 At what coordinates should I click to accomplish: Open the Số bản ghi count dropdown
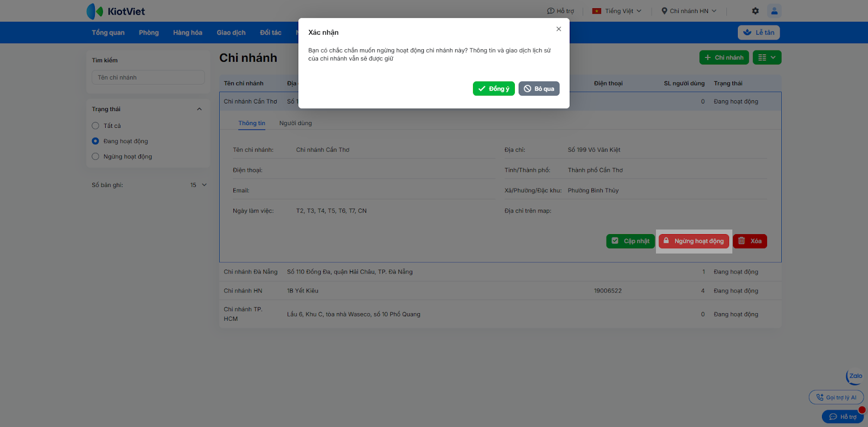[199, 185]
